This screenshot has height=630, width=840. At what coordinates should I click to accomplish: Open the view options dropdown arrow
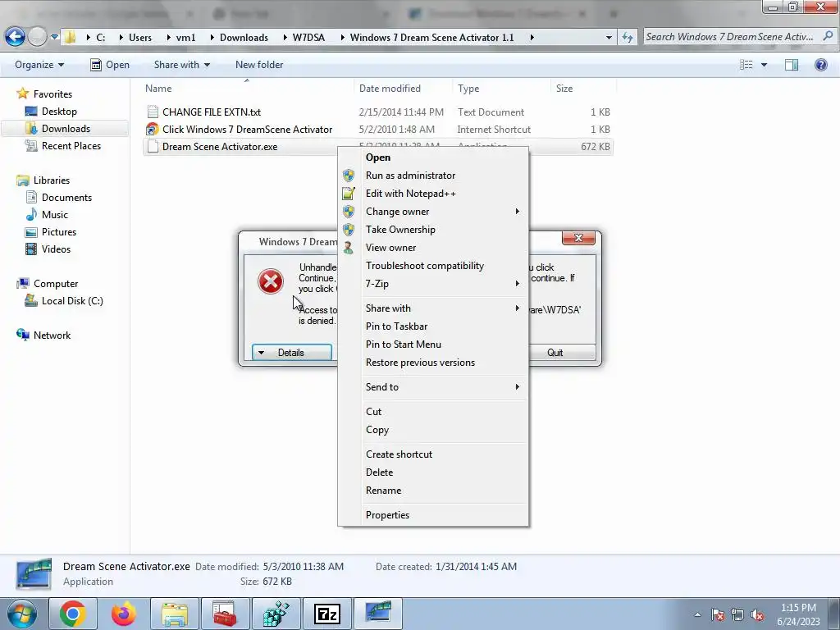coord(764,65)
